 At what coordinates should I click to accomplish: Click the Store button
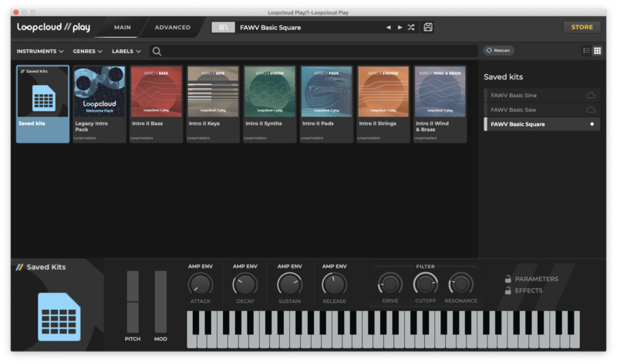pyautogui.click(x=582, y=28)
